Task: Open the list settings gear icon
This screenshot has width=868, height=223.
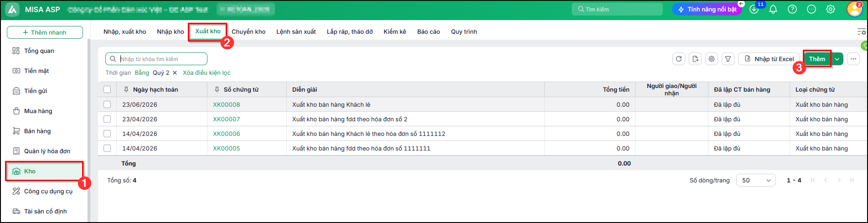Action: tap(712, 59)
